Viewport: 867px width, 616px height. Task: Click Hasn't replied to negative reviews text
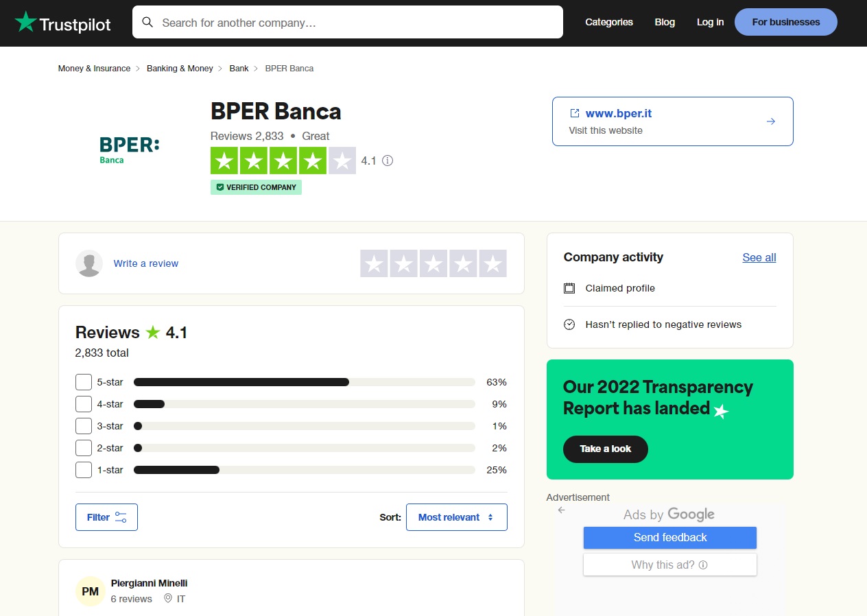point(663,324)
